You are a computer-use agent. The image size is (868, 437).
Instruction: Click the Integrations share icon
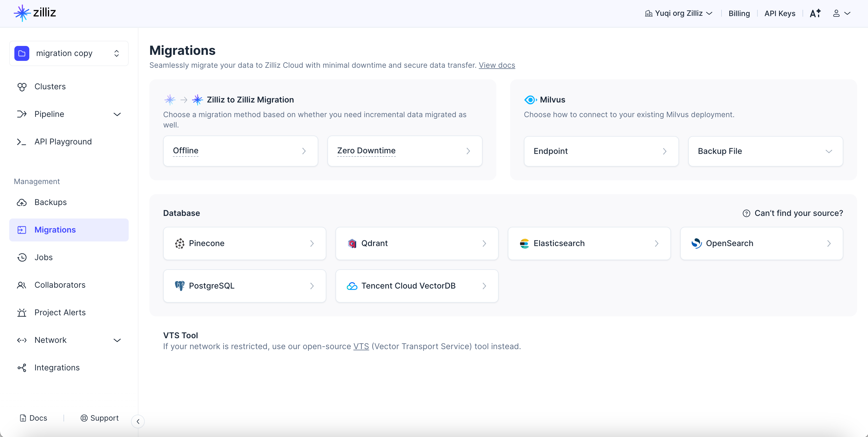22,368
